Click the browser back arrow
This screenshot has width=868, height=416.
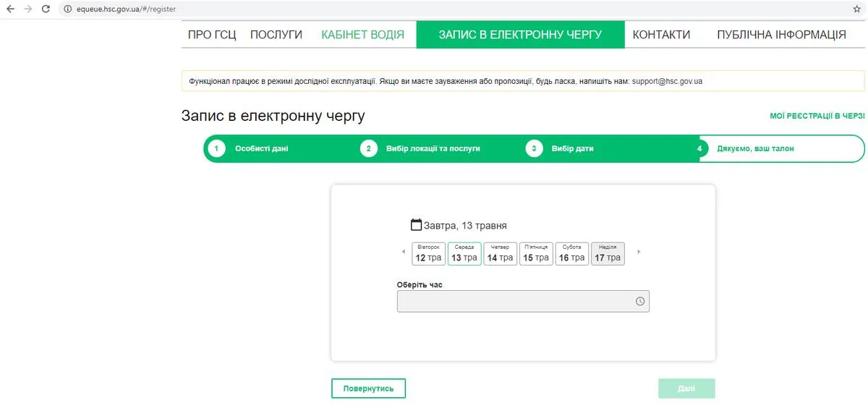(10, 9)
